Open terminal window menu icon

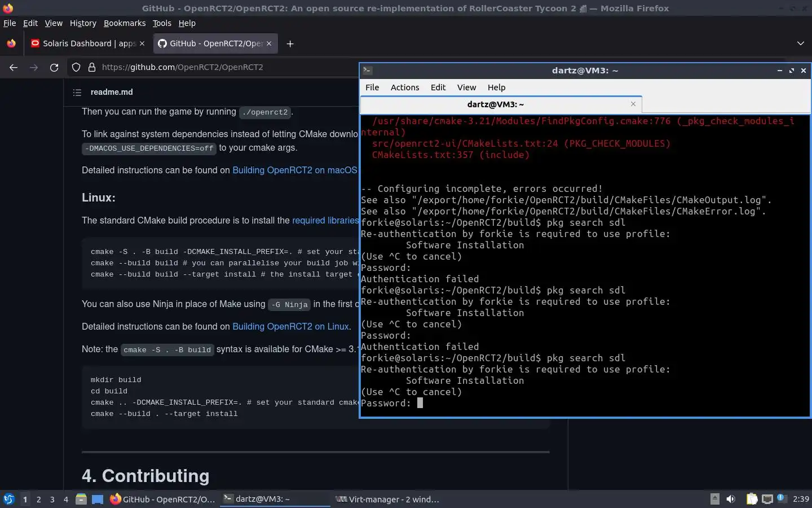click(x=367, y=71)
